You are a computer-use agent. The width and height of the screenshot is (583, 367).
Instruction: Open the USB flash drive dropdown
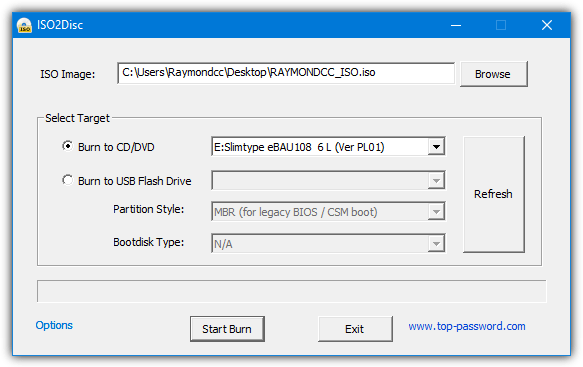click(436, 181)
